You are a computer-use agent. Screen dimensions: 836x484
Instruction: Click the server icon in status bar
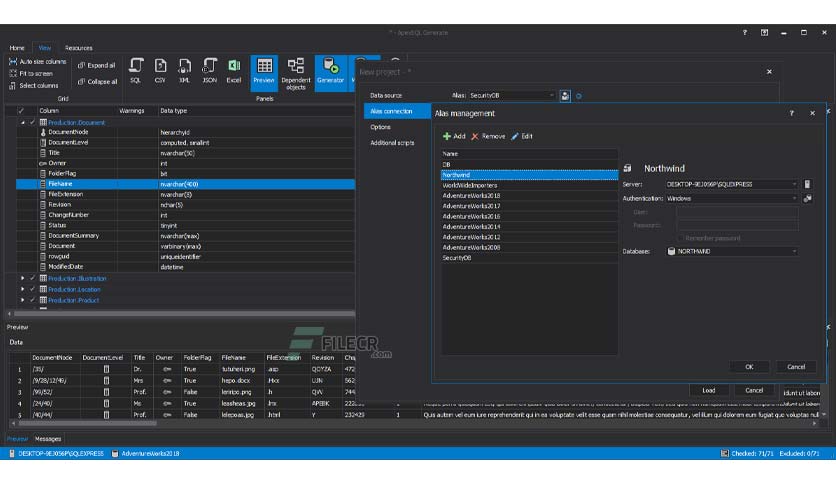pyautogui.click(x=12, y=454)
